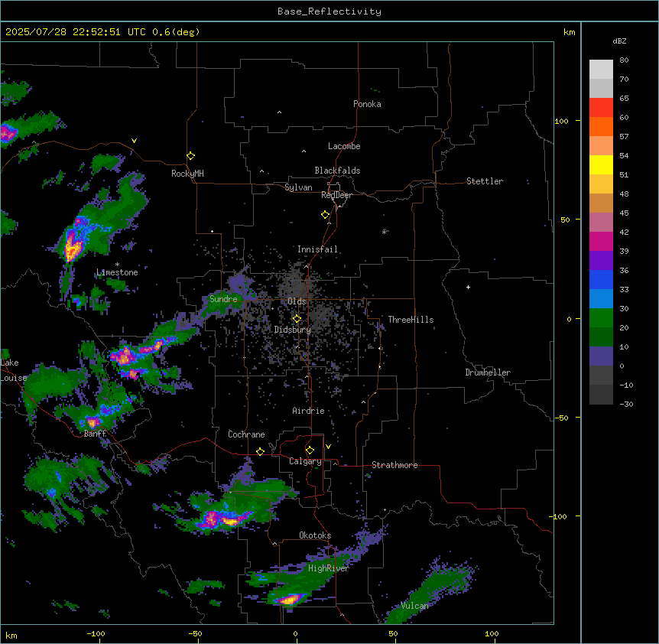This screenshot has width=659, height=644.
Task: Click the yellow V marker northeast of Calgary
Action: tap(328, 447)
